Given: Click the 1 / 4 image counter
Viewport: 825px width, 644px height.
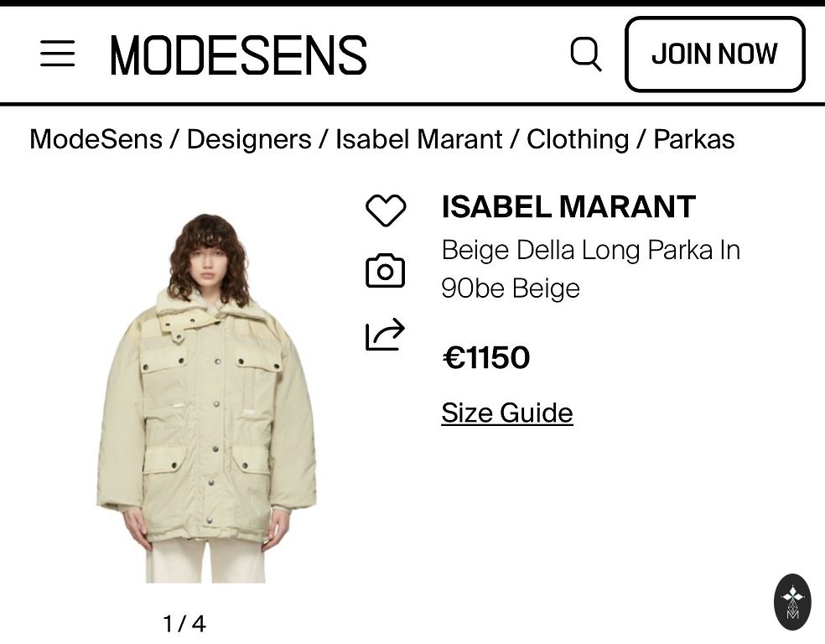Looking at the screenshot, I should pos(184,624).
